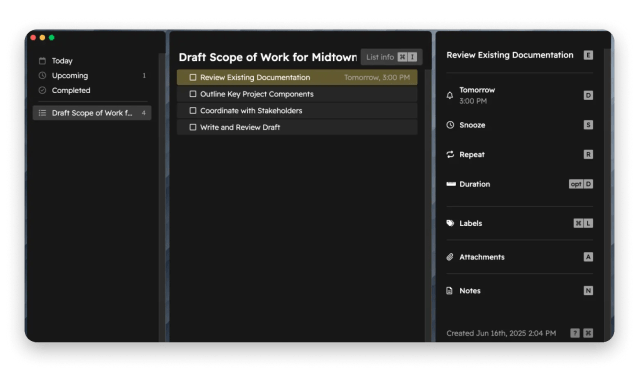Check off Write and Review Draft

coord(193,127)
